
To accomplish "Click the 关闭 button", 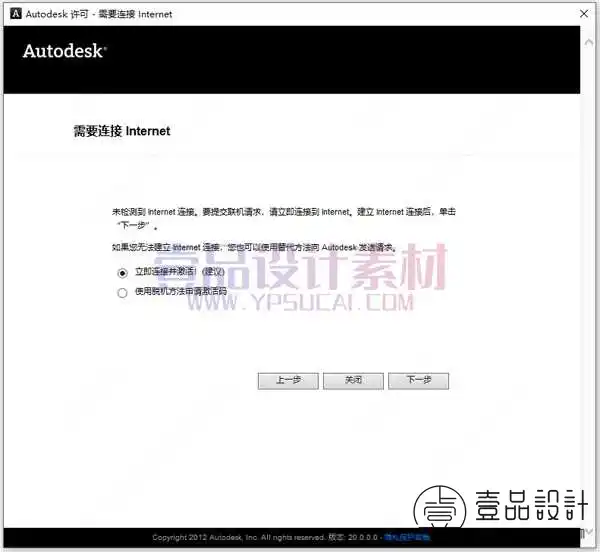I will pos(353,381).
